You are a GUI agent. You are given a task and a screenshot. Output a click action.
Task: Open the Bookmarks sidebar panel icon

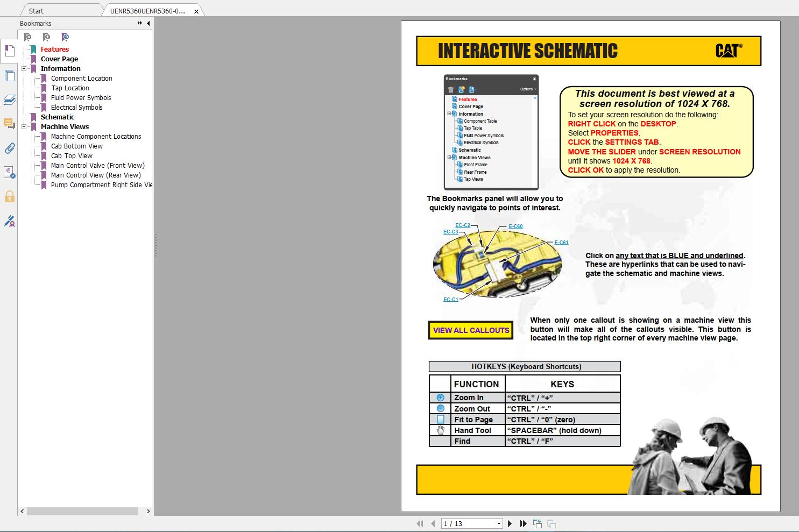click(x=9, y=51)
